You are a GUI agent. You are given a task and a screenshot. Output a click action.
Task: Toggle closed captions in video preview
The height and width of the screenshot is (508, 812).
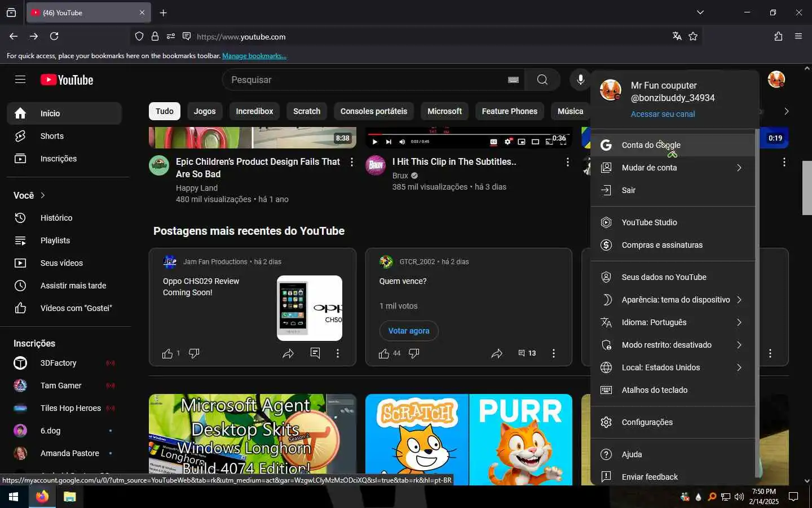tap(493, 142)
